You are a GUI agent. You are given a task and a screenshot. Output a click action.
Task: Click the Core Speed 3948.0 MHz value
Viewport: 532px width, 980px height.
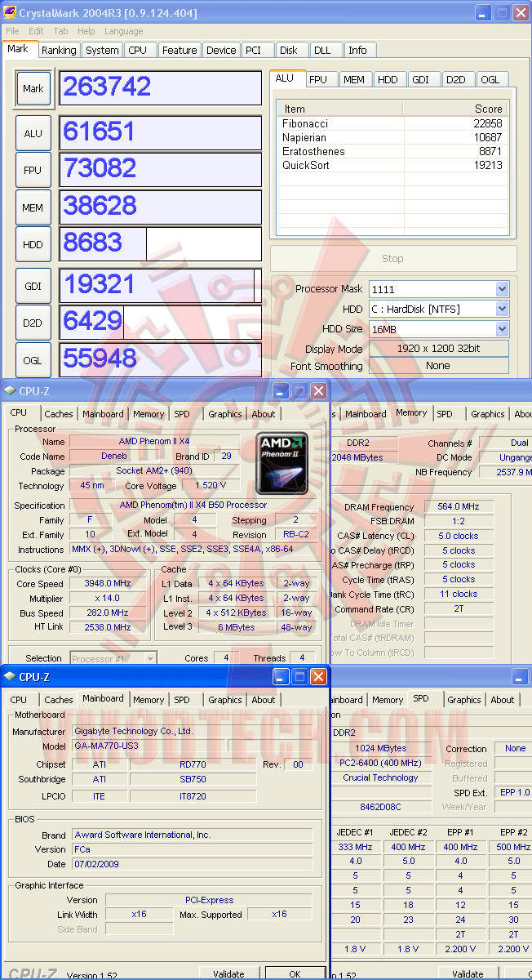(108, 584)
